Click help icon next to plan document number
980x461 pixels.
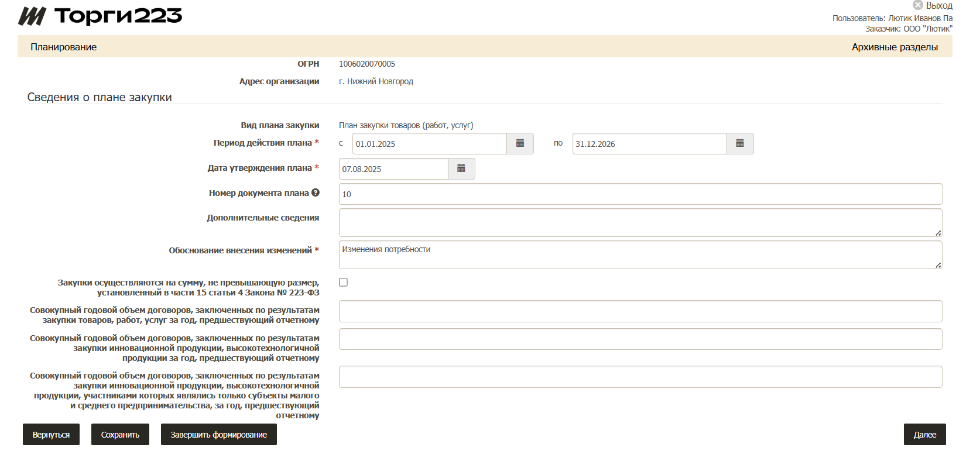(x=316, y=192)
